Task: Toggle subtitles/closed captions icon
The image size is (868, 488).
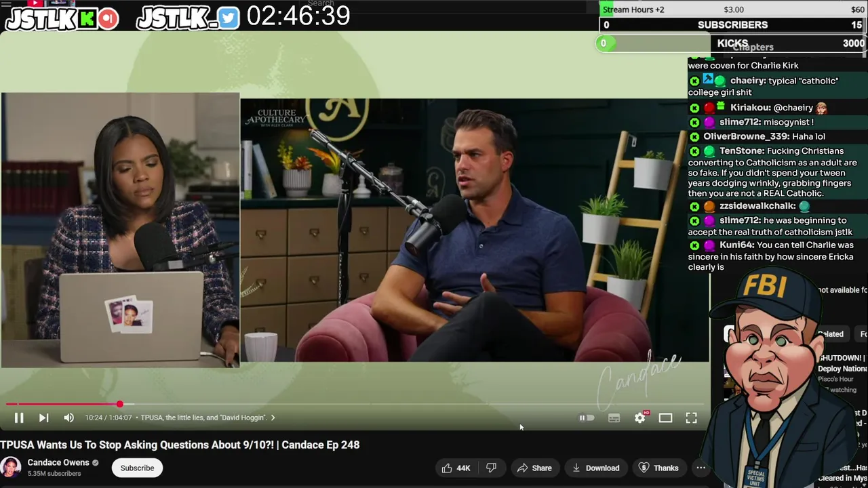Action: point(614,418)
